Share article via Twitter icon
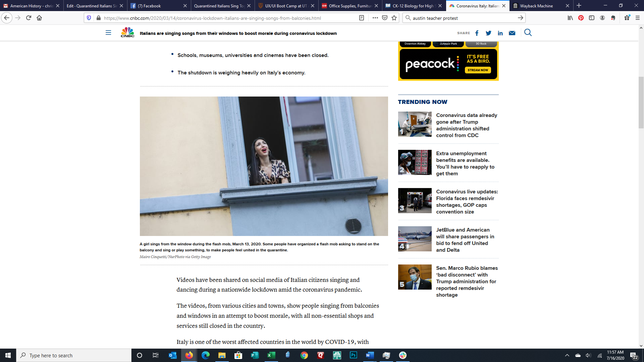The height and width of the screenshot is (362, 644). tap(488, 33)
